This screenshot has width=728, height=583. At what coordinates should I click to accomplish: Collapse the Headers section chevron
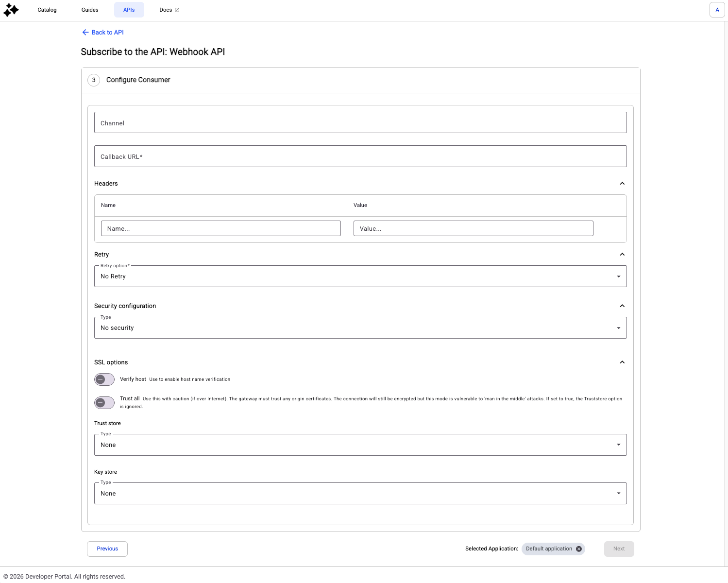click(x=622, y=184)
